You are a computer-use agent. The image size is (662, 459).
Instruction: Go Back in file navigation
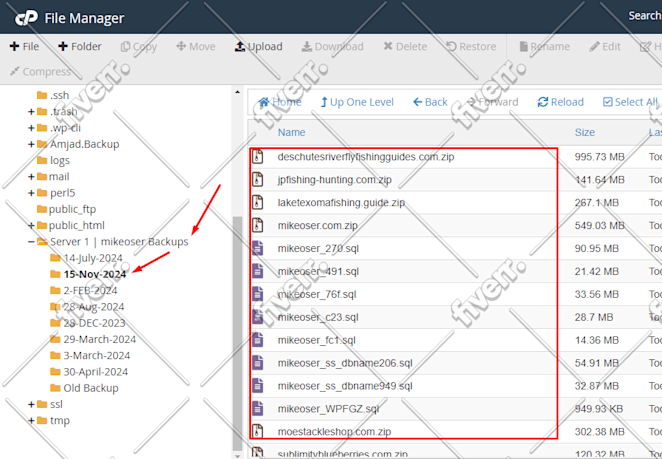430,102
